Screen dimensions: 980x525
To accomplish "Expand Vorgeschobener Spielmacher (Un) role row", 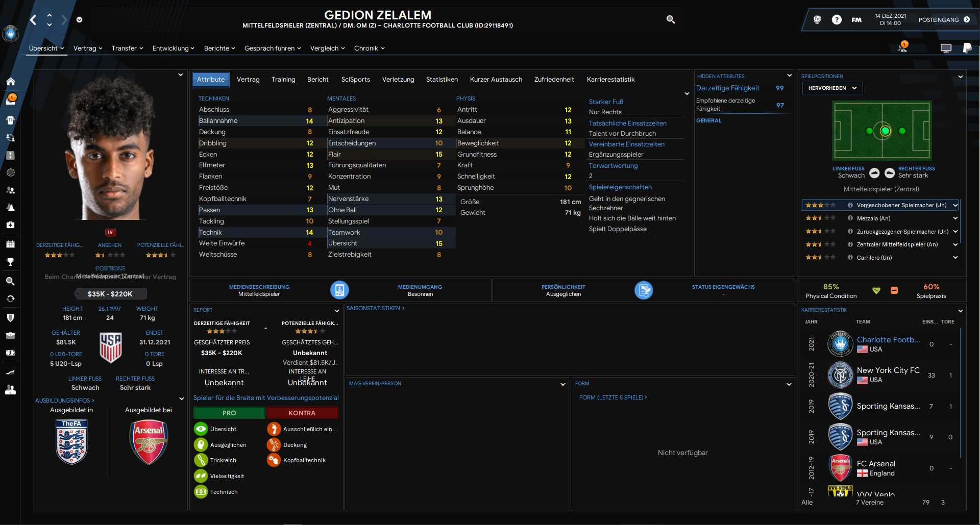I will pyautogui.click(x=955, y=205).
